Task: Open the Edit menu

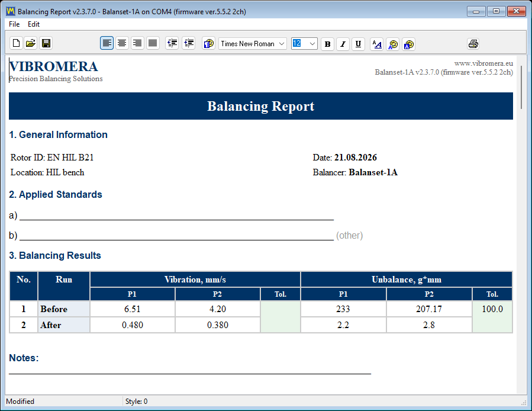Action: click(x=34, y=24)
